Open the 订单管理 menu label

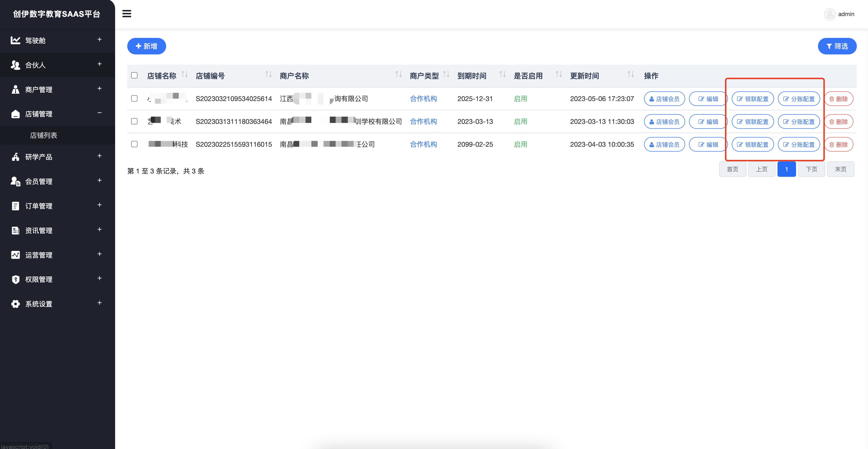pyautogui.click(x=39, y=206)
